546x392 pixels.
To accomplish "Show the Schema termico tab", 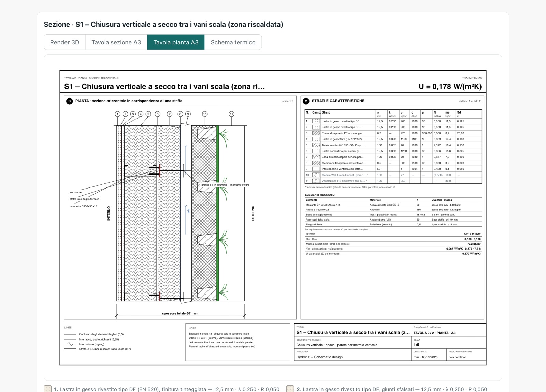I will tap(233, 42).
